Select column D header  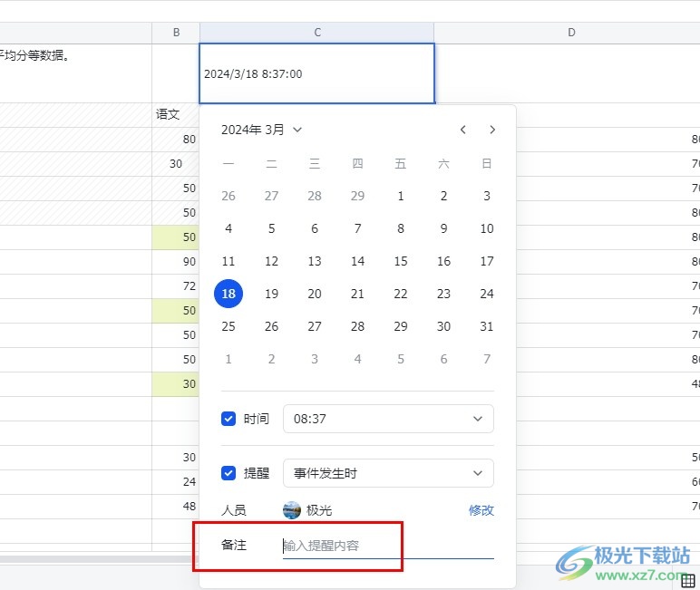[x=571, y=33]
